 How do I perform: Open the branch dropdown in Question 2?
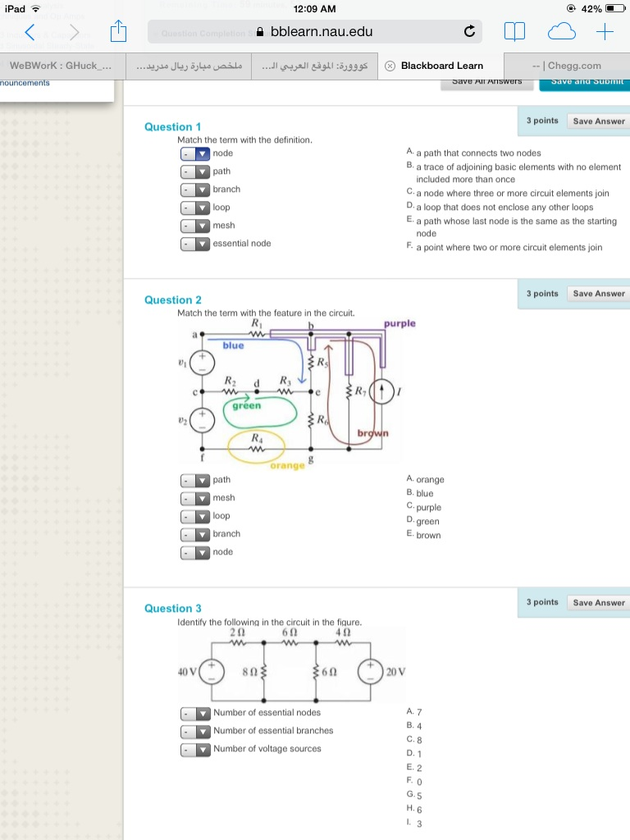[194, 534]
